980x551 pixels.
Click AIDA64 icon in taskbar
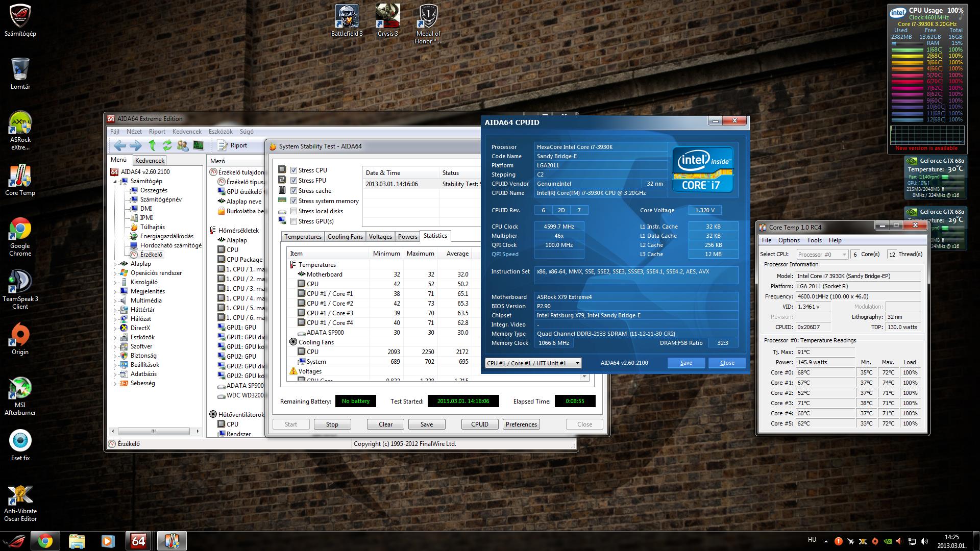click(x=139, y=541)
